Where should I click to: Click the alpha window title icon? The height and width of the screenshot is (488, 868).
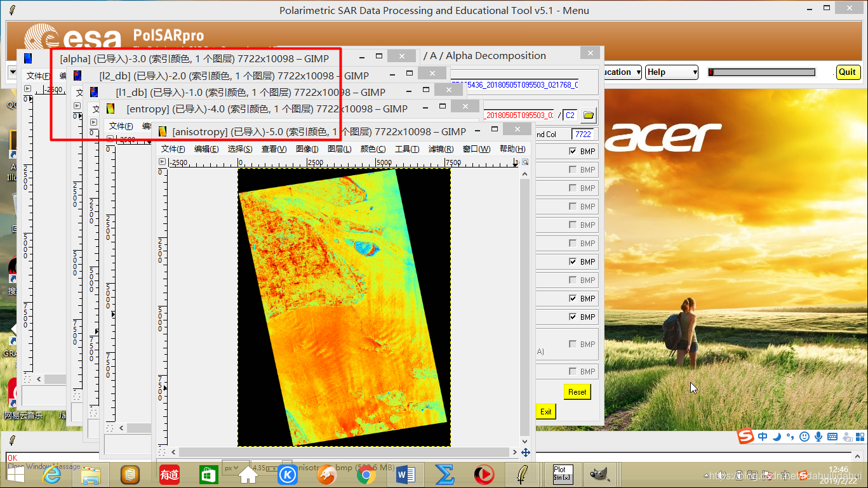click(x=28, y=58)
